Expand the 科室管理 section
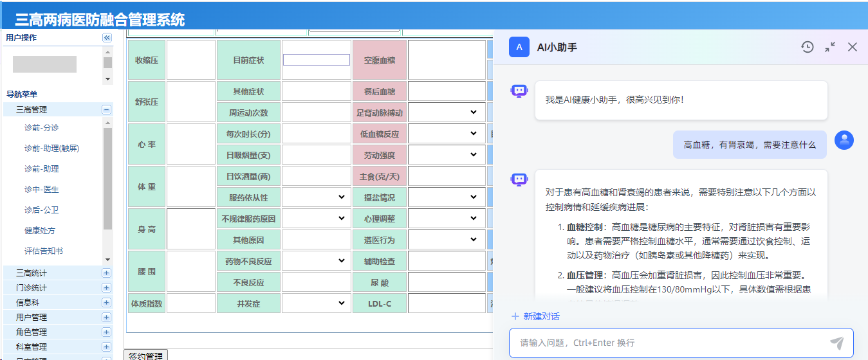The image size is (868, 360). point(107,347)
